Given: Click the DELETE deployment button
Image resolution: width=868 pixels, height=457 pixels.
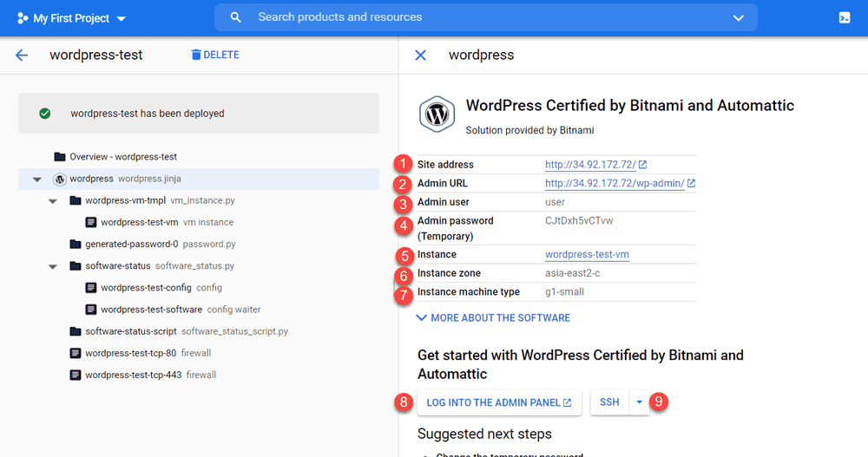Looking at the screenshot, I should click(215, 55).
